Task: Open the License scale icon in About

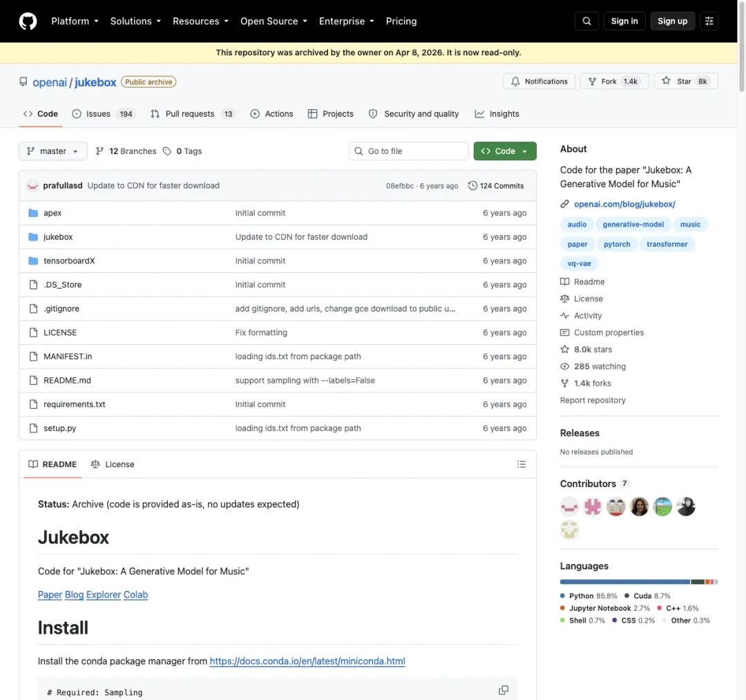Action: point(565,299)
